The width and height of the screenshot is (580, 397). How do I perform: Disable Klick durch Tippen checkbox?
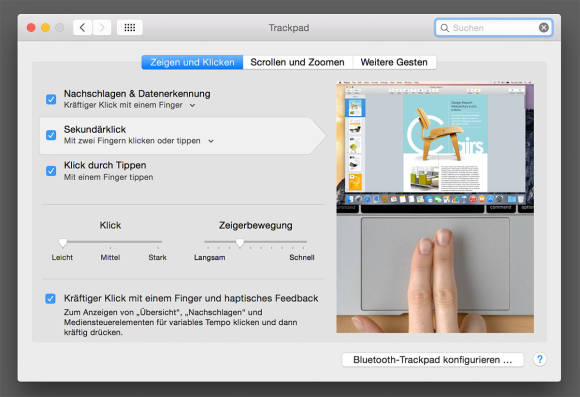point(51,171)
